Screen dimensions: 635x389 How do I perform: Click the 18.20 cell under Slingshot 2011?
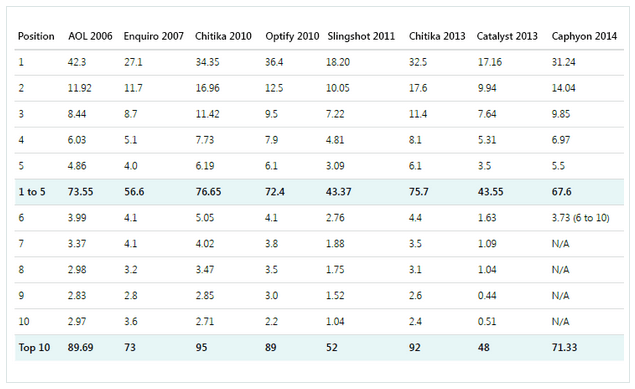(338, 62)
